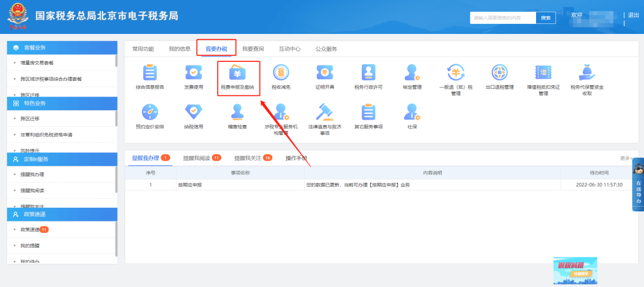644x287 pixels.
Task: Click 更多 link above the table
Action: click(x=626, y=158)
